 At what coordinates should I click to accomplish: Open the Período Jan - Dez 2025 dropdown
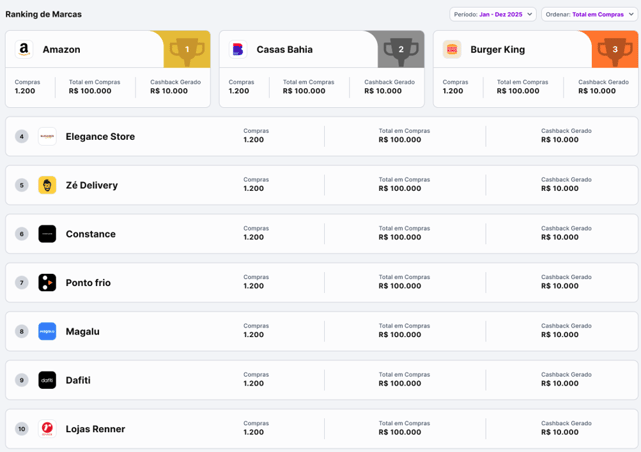(493, 14)
